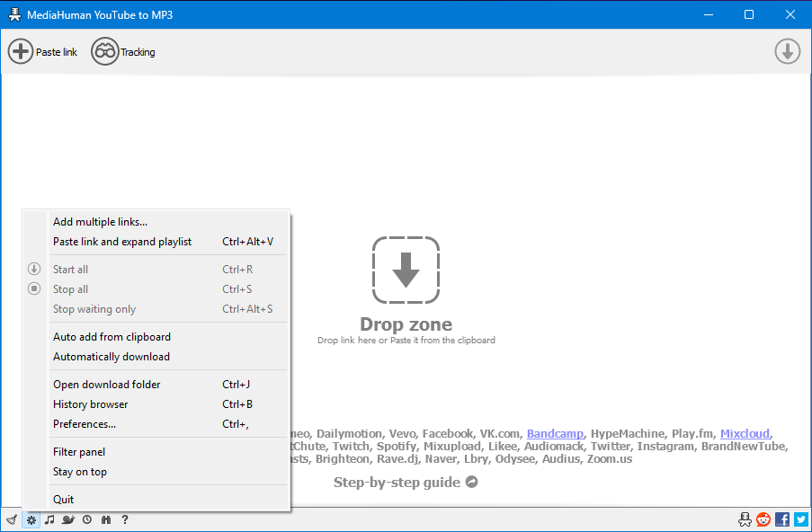Viewport: 812px width, 532px height.
Task: Click the MediaHuman mascot icon in the bottom bar
Action: [745, 519]
